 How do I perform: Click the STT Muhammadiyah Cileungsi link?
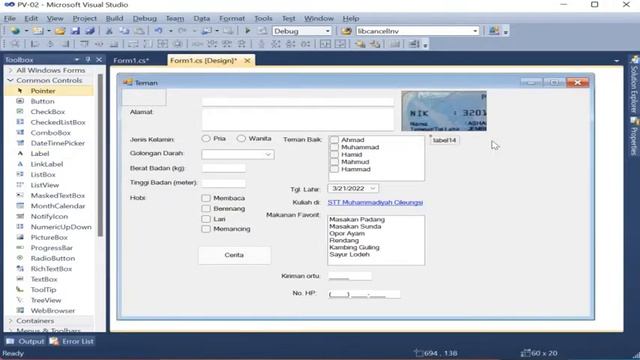(x=375, y=202)
